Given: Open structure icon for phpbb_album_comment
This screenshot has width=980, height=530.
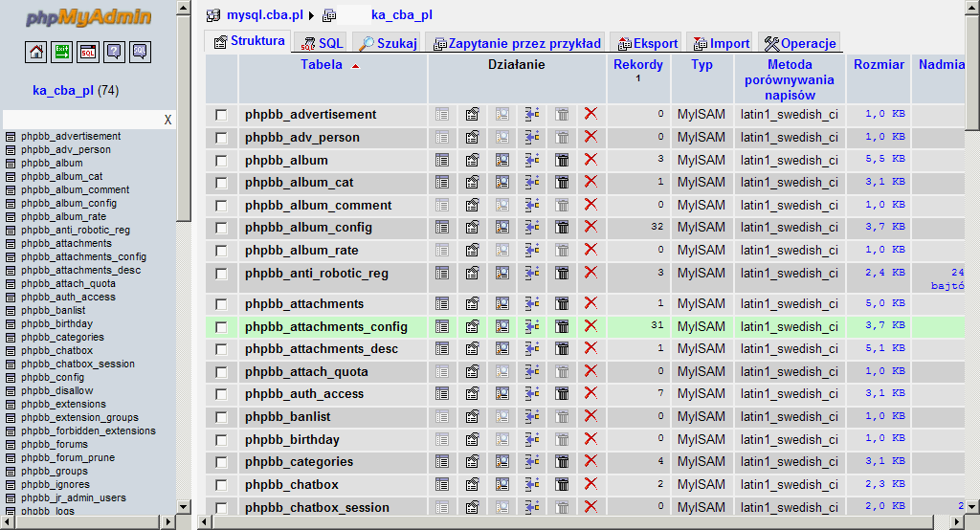Looking at the screenshot, I should click(x=472, y=205).
